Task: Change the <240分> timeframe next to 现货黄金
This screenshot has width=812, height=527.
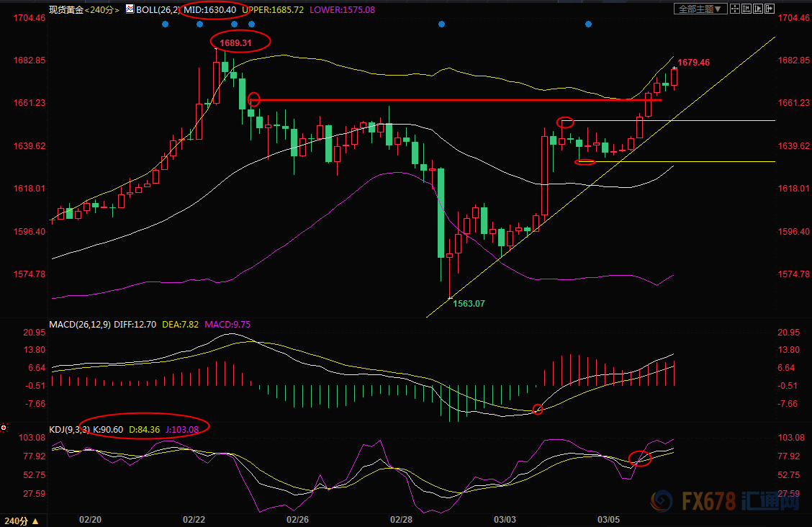Action: [101, 9]
